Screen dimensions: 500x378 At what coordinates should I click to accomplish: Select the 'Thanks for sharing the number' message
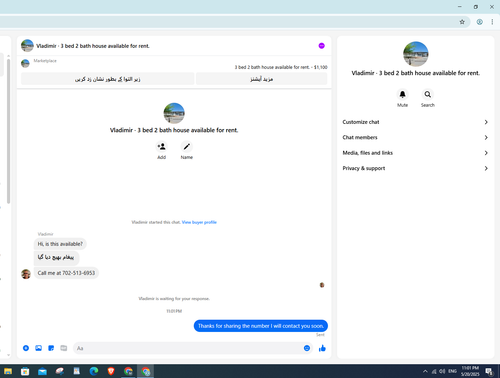point(261,326)
